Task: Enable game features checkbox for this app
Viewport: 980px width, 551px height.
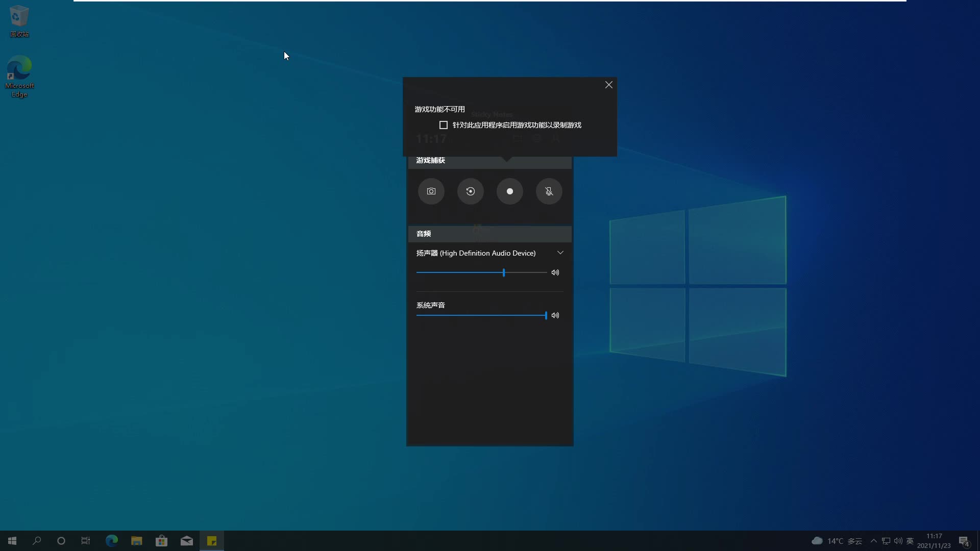Action: click(x=444, y=125)
